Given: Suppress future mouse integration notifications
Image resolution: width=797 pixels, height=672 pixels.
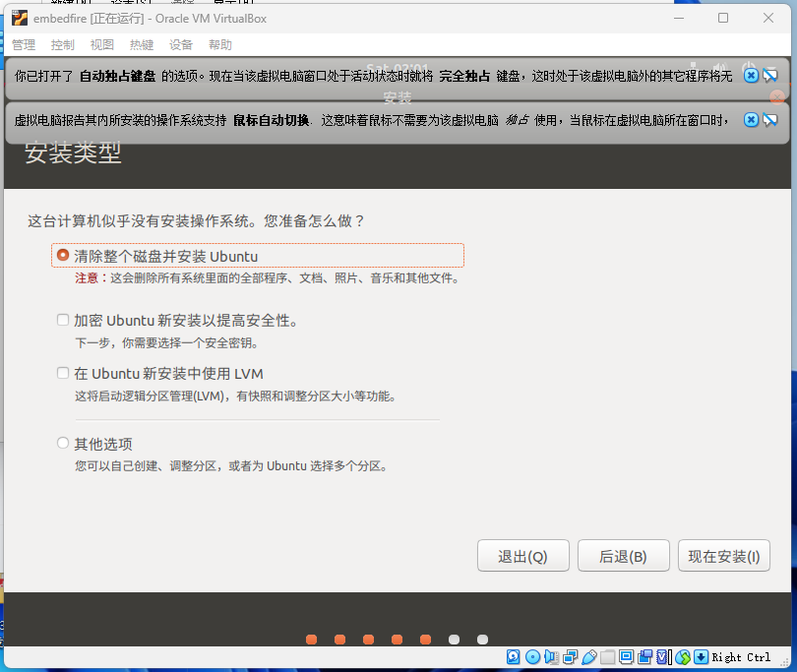Looking at the screenshot, I should [x=770, y=119].
